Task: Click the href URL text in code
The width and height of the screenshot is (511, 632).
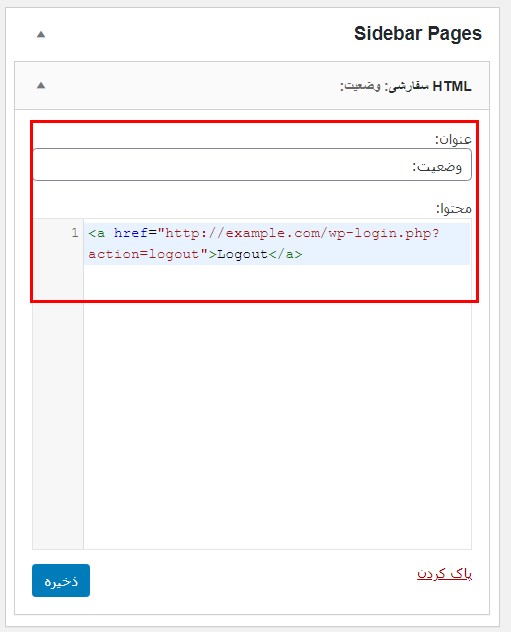Action: [264, 243]
